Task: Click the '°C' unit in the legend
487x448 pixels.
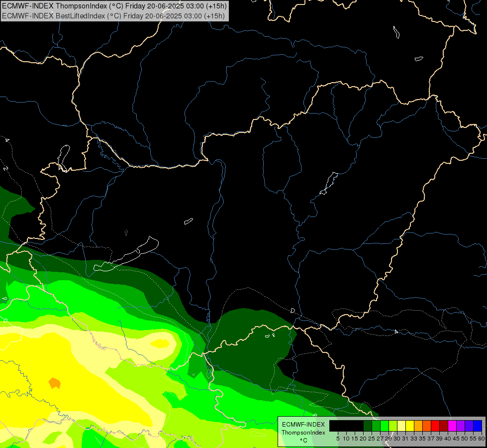Action: pos(303,441)
